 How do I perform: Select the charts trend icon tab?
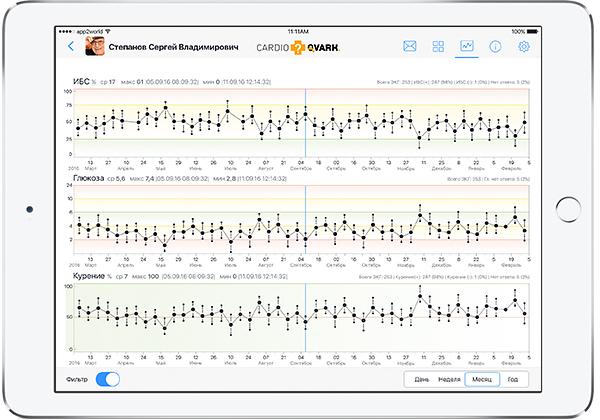click(x=467, y=46)
